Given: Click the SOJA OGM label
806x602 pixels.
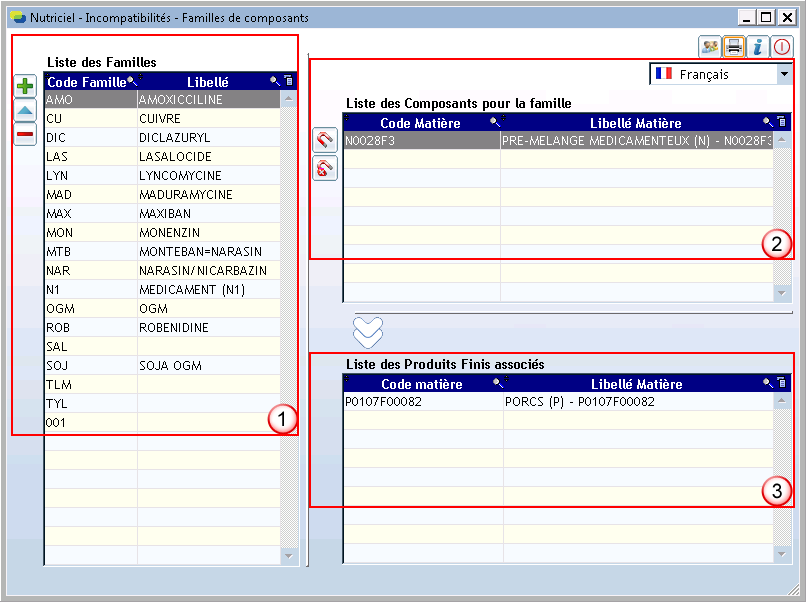Looking at the screenshot, I should click(x=170, y=366).
